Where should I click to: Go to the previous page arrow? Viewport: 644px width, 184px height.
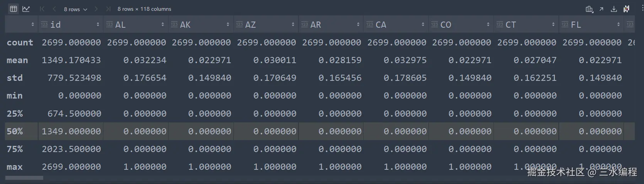tap(54, 9)
